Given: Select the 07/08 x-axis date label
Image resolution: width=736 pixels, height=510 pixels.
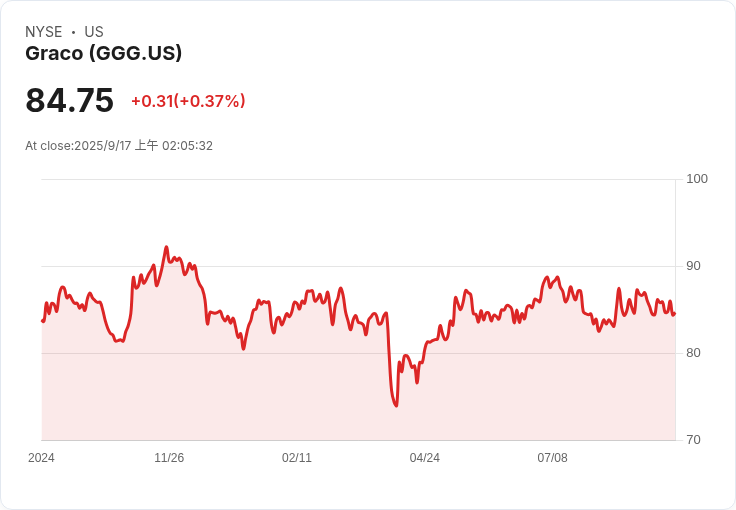Looking at the screenshot, I should (552, 458).
